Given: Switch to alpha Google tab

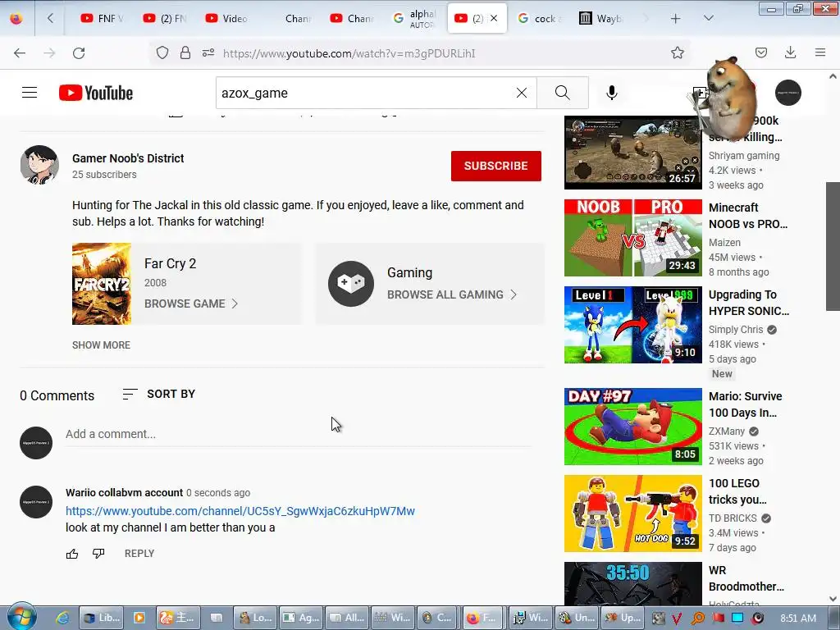Looking at the screenshot, I should 414,19.
